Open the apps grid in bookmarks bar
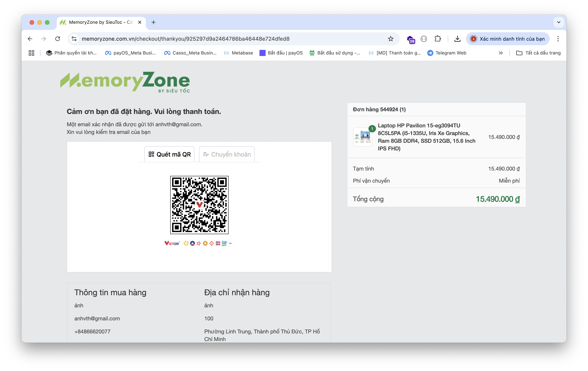 pyautogui.click(x=31, y=53)
